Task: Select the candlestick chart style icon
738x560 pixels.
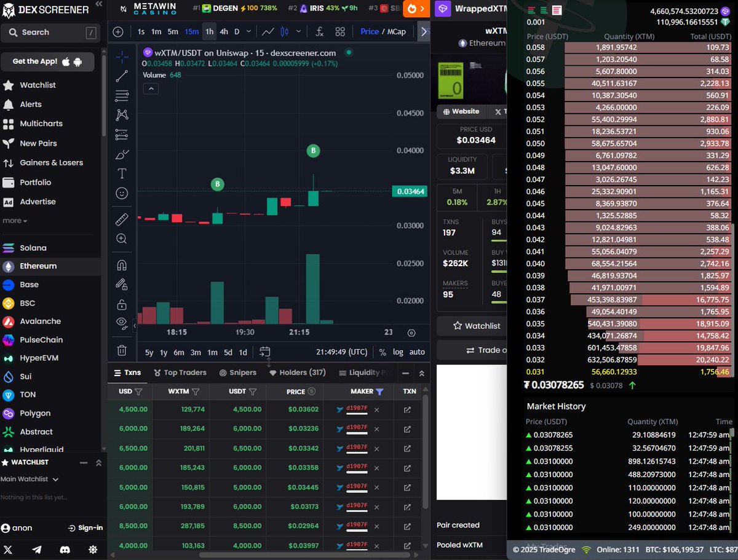Action: [x=284, y=31]
